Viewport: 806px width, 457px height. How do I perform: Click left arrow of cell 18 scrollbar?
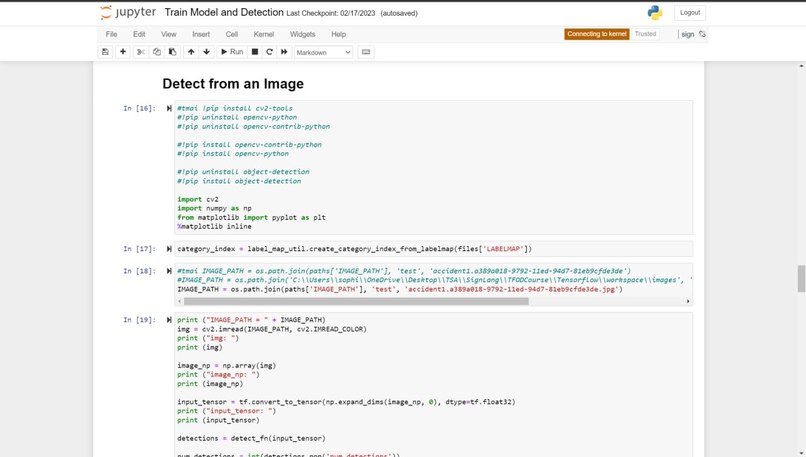[179, 301]
